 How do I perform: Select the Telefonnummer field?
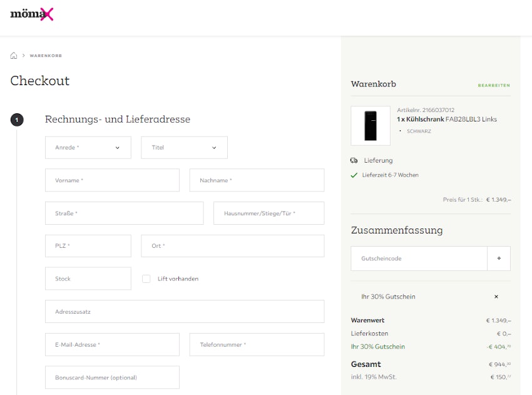[257, 345]
